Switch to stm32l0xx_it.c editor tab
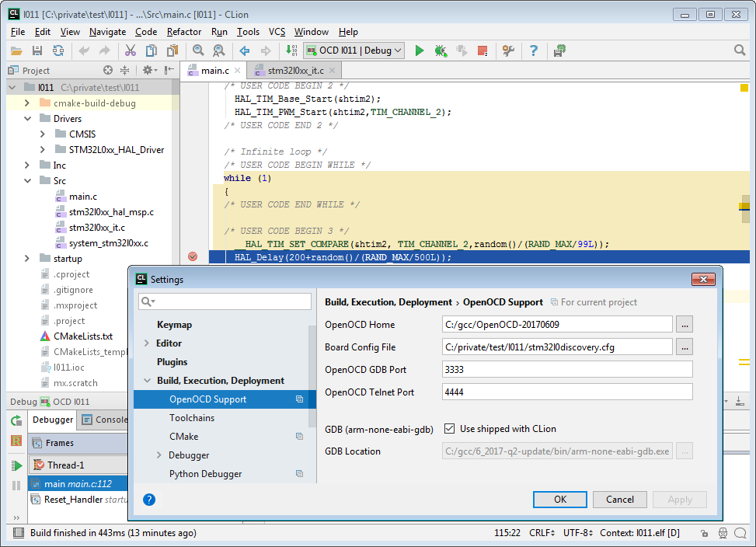The image size is (756, 547). (295, 71)
